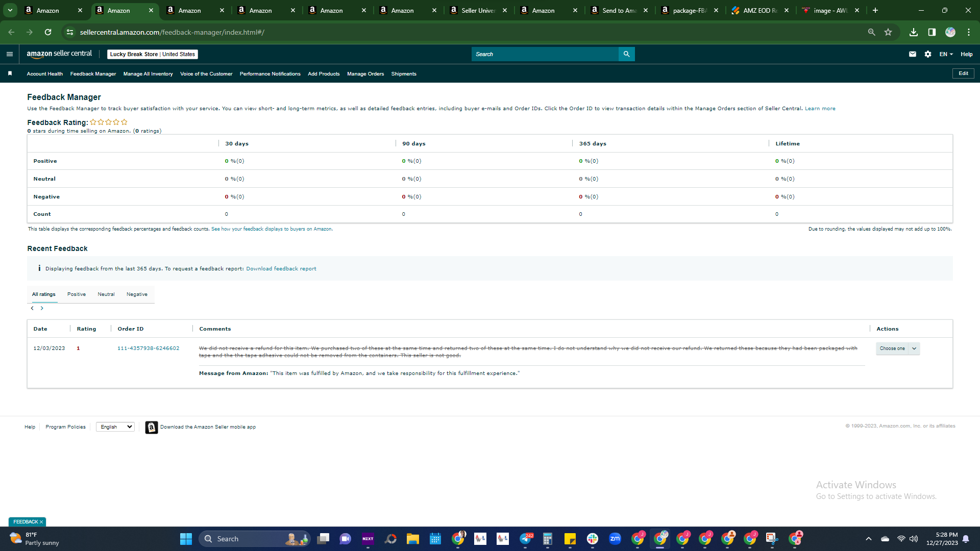The image size is (980, 551).
Task: Open a new Chrome tab
Action: pyautogui.click(x=875, y=10)
